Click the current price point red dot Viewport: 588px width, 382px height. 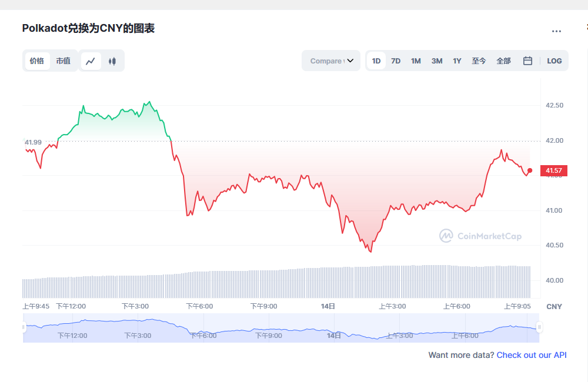(x=530, y=170)
